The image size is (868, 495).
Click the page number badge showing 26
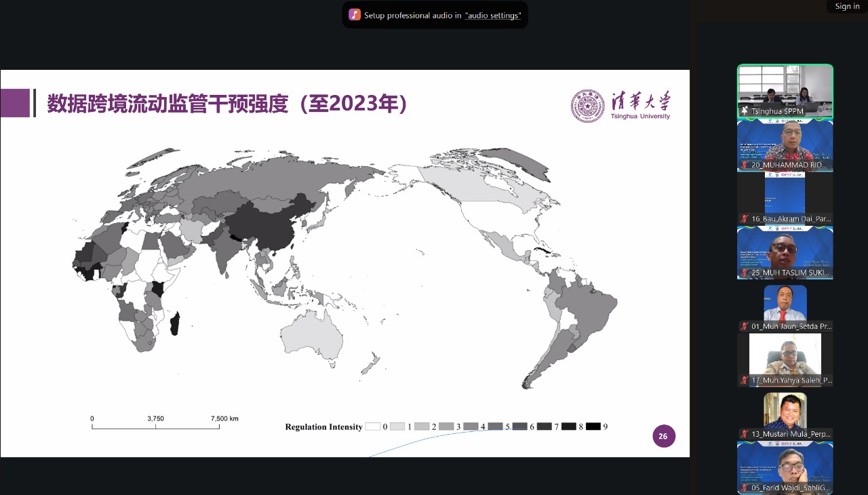(x=664, y=436)
